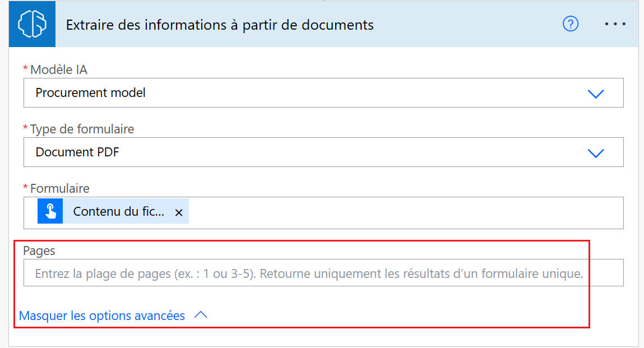
Task: Click the upward chevron beside Masquer les options avancées
Action: tap(202, 314)
